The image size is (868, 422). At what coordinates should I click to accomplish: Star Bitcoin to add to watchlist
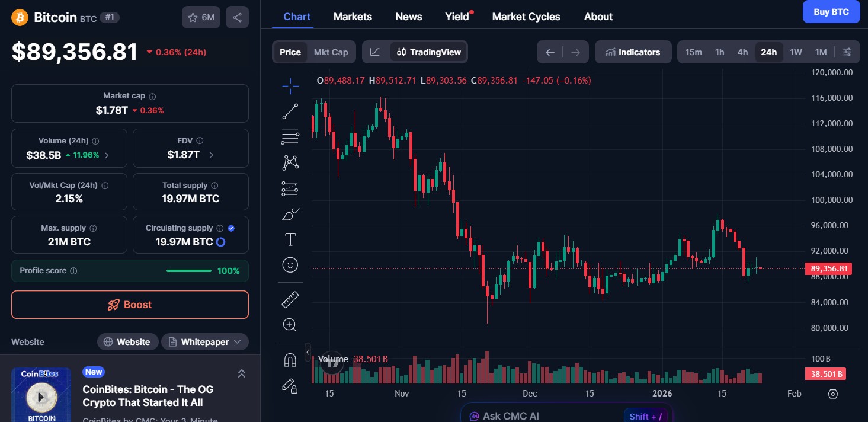pos(193,17)
